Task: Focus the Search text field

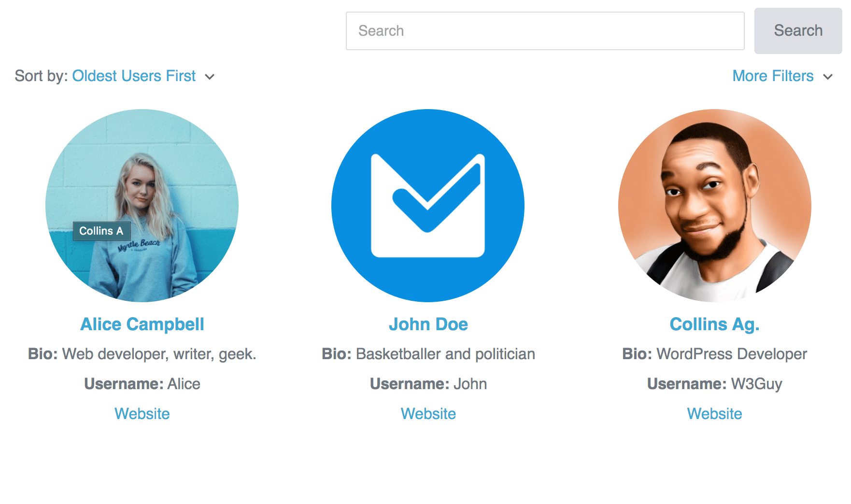Action: [x=545, y=31]
